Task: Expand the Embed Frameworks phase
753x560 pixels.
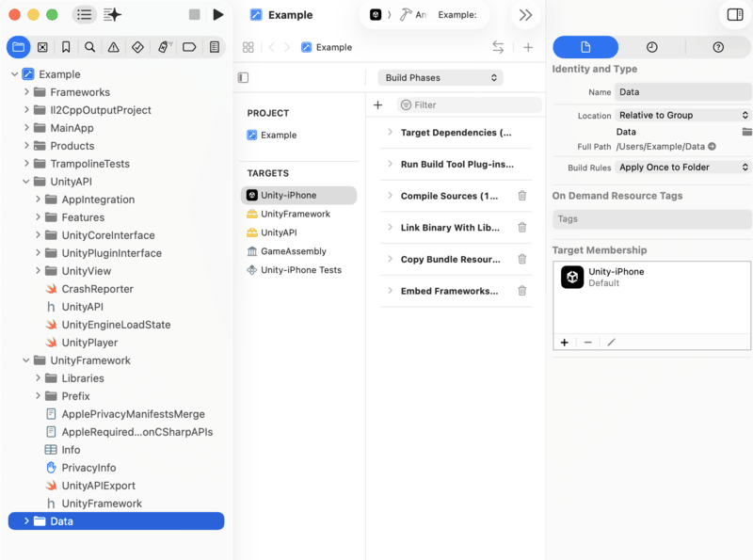Action: pyautogui.click(x=390, y=291)
